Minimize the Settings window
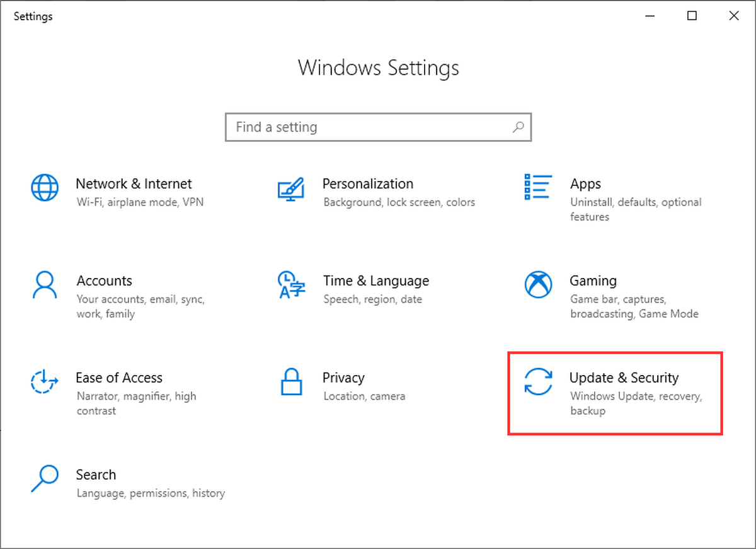Screen dimensions: 756x549 (650, 16)
